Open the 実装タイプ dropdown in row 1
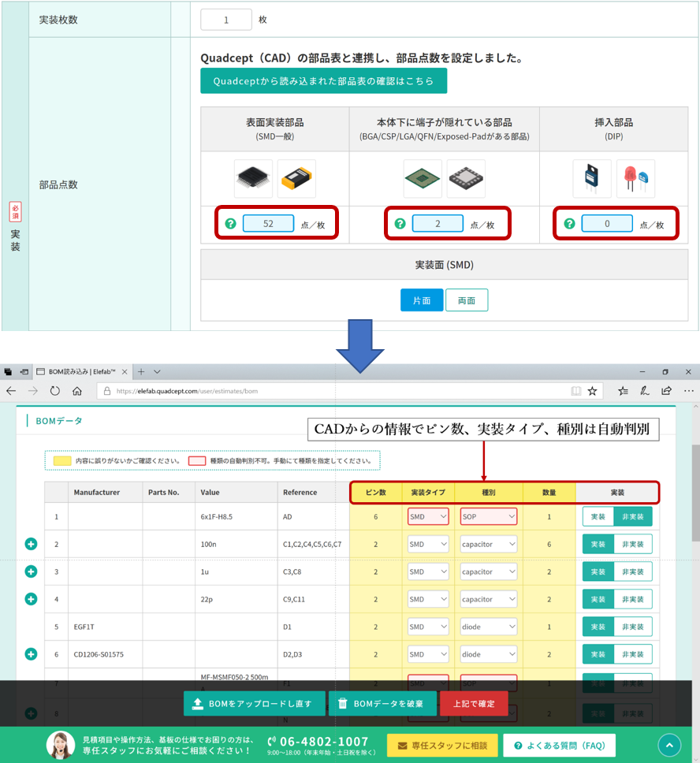 pyautogui.click(x=428, y=517)
